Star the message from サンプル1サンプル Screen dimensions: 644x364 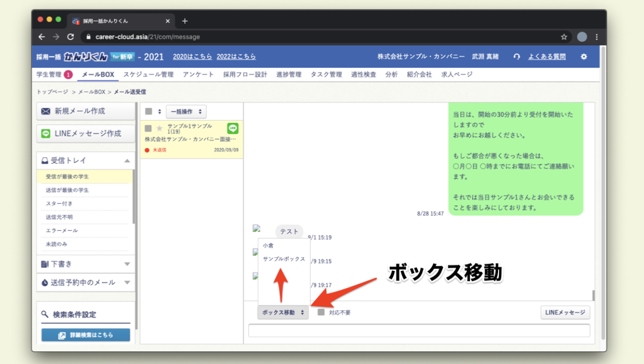tap(159, 126)
